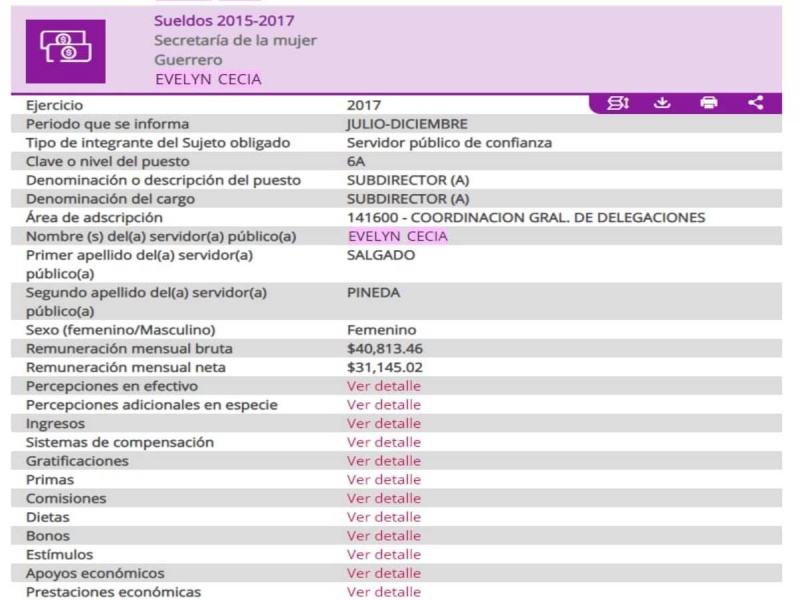Open Comisiones 'Ver detalle' link
800x600 pixels.
[384, 498]
